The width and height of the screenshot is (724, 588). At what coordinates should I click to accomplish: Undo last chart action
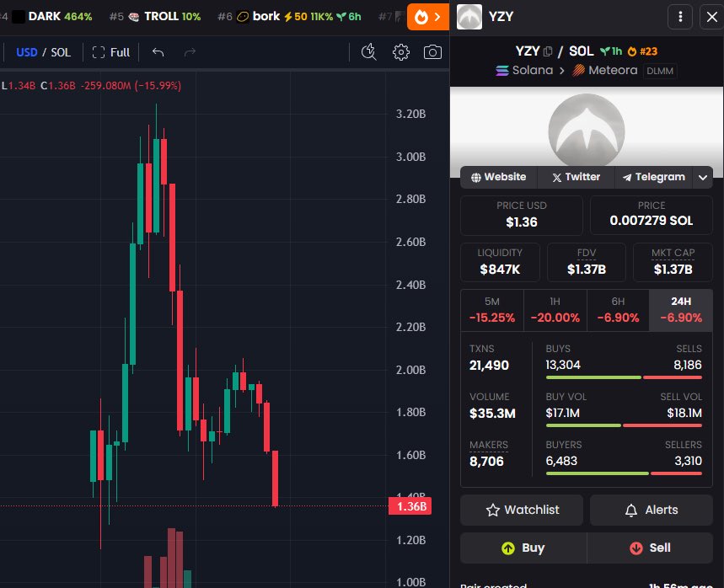tap(157, 51)
